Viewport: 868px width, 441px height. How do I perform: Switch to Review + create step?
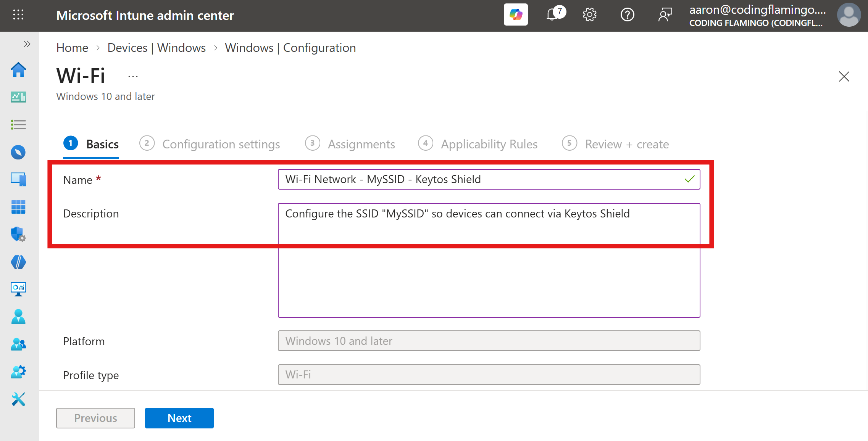click(615, 144)
